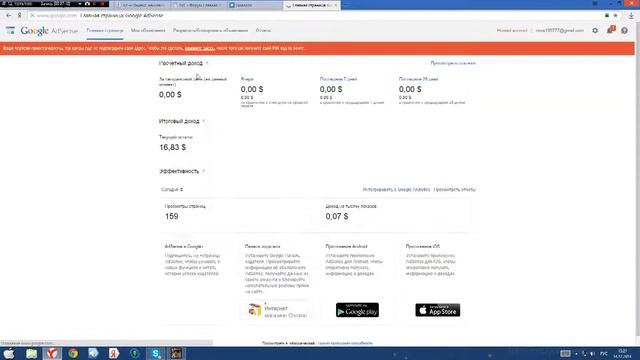The image size is (640, 360).
Task: Click help icon next to Итоговый доход
Action: pos(204,121)
